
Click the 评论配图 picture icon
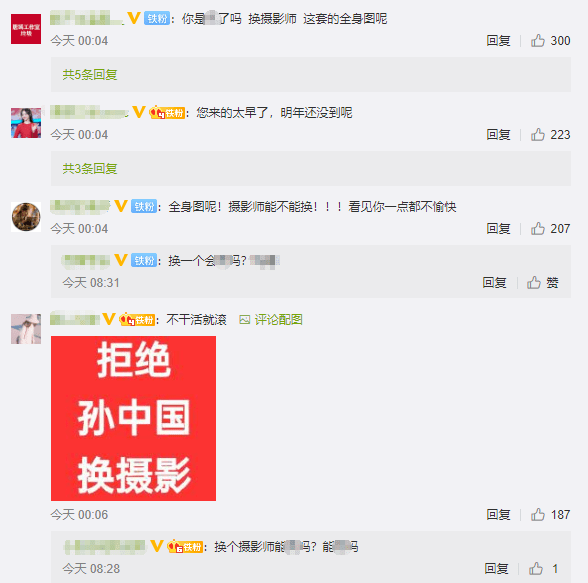[244, 319]
